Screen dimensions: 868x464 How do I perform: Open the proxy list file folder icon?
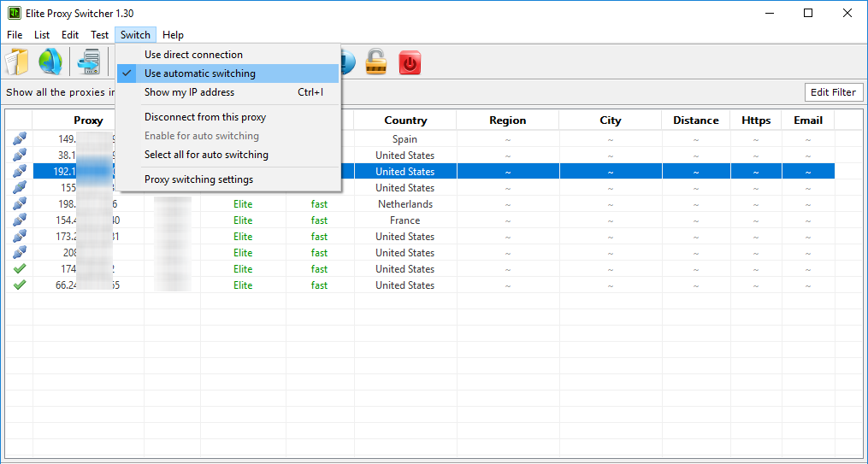(x=16, y=62)
